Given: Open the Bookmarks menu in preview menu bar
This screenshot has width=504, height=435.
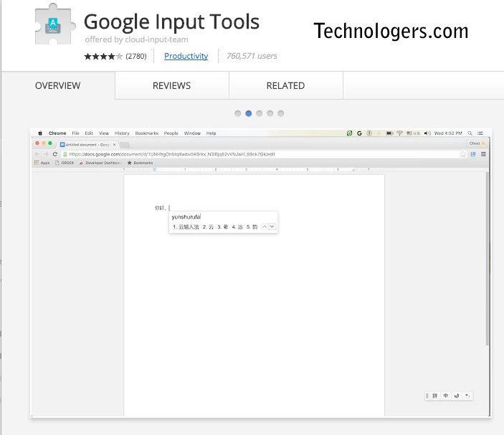Looking at the screenshot, I should (147, 133).
